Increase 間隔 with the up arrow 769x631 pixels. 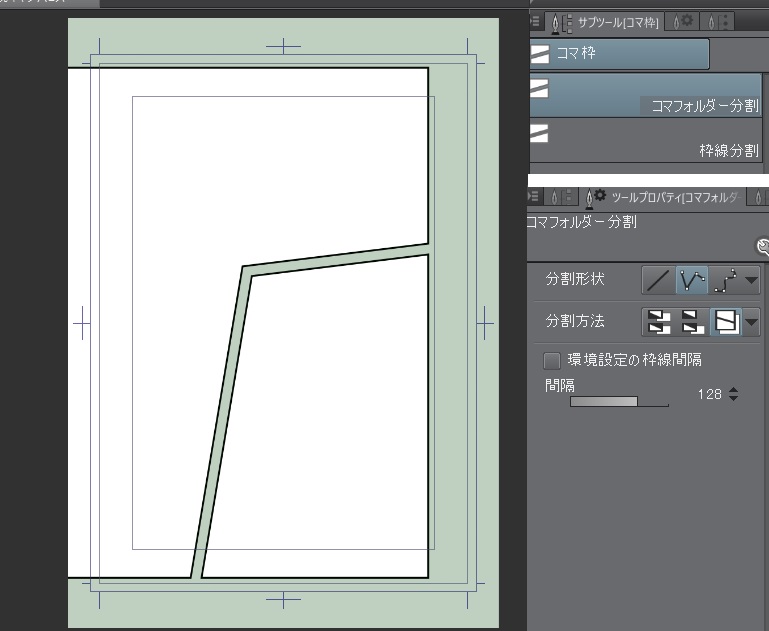[733, 390]
